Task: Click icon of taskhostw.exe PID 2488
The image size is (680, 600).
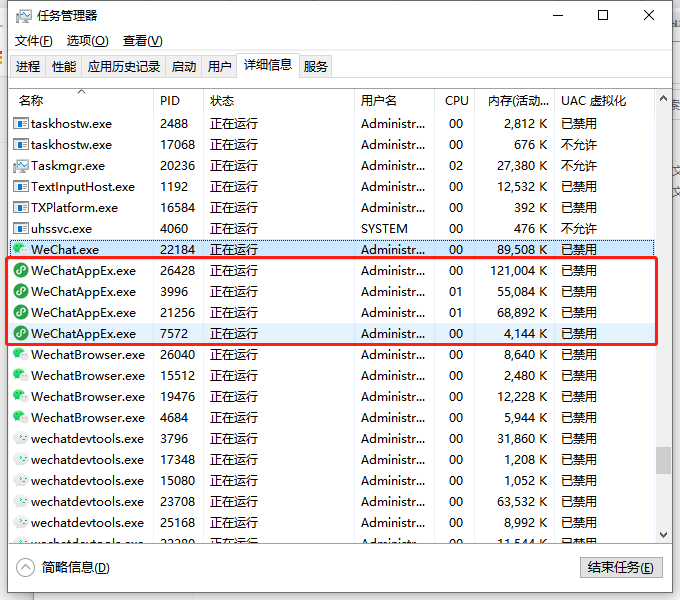Action: pyautogui.click(x=20, y=124)
